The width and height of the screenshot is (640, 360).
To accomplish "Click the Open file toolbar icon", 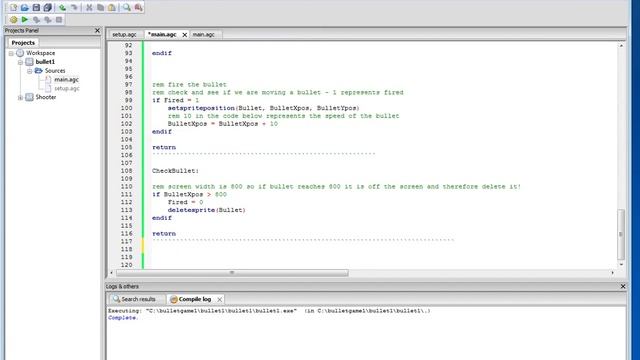I will [24, 7].
